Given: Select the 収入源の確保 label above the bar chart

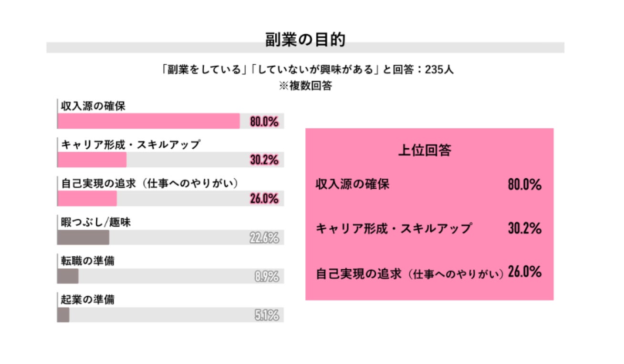Looking at the screenshot, I should tap(94, 106).
